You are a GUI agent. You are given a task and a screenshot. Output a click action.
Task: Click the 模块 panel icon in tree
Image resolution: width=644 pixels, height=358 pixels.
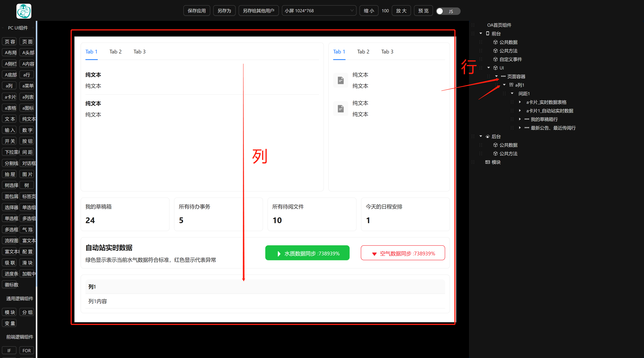point(487,162)
